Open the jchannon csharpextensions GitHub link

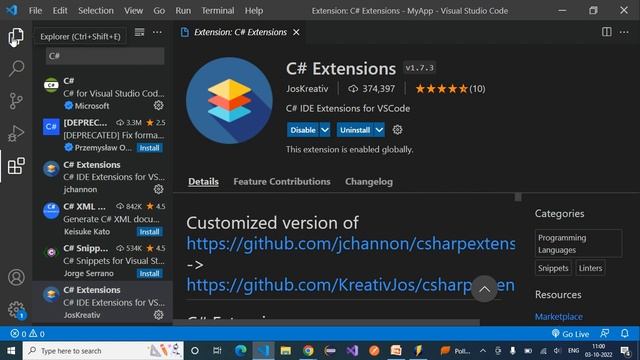(x=351, y=244)
